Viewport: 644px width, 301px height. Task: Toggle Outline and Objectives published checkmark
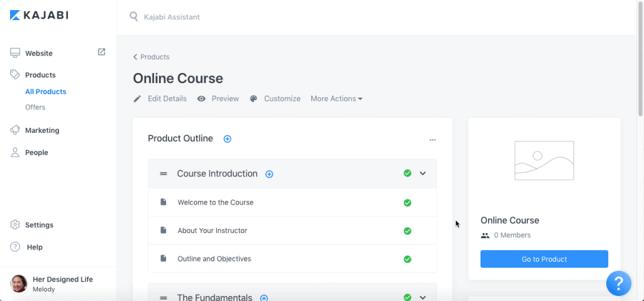(408, 259)
